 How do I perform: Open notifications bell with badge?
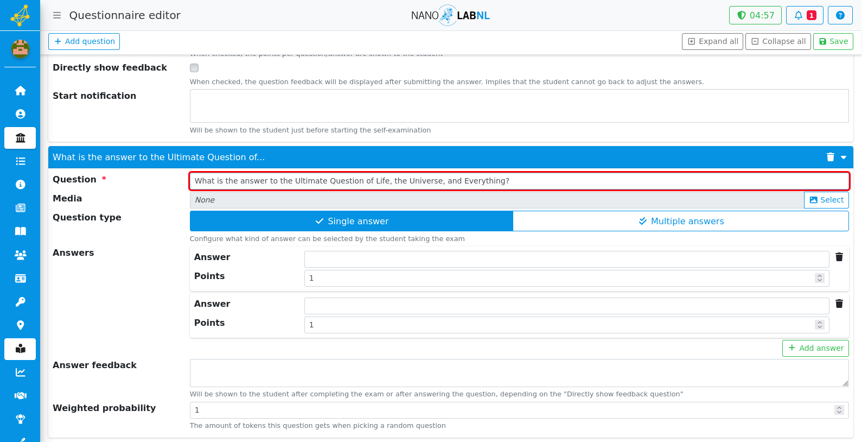[x=805, y=15]
